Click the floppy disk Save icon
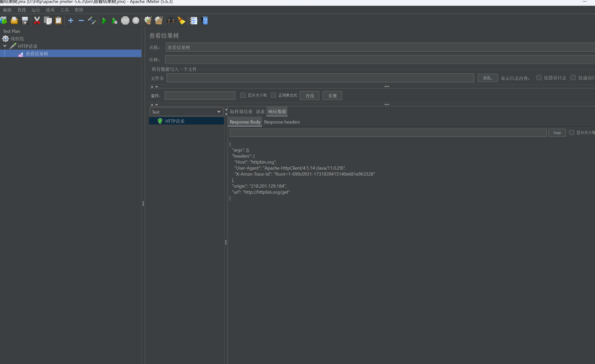 [25, 21]
